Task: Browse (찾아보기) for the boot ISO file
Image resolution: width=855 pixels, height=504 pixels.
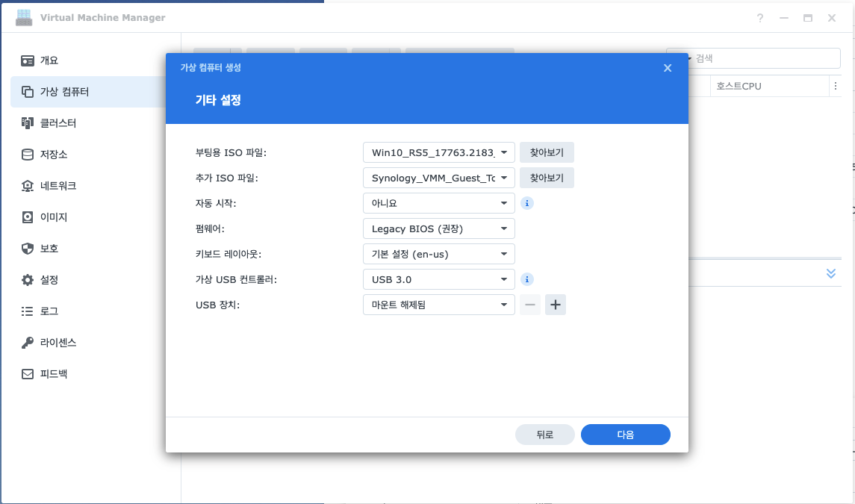Action: (x=547, y=153)
